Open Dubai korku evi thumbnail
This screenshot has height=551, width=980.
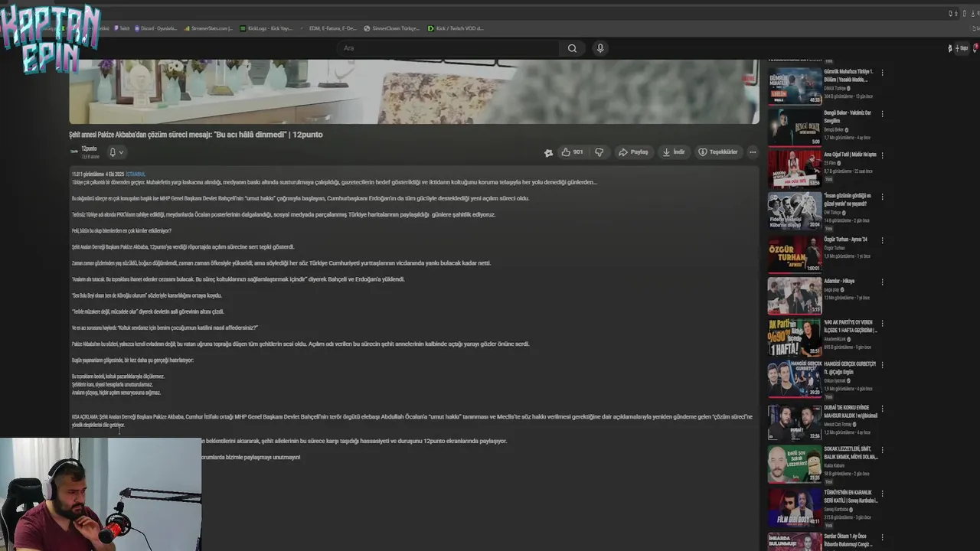[x=795, y=422]
